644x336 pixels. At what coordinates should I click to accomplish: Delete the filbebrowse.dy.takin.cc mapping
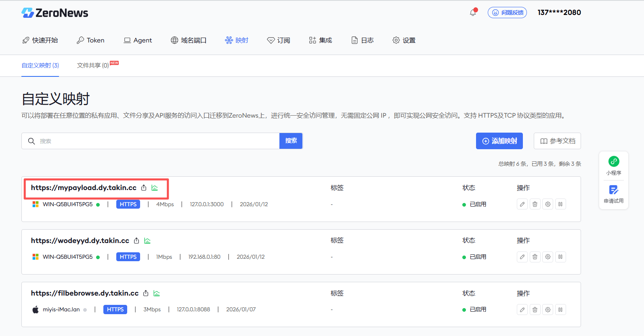pos(535,310)
